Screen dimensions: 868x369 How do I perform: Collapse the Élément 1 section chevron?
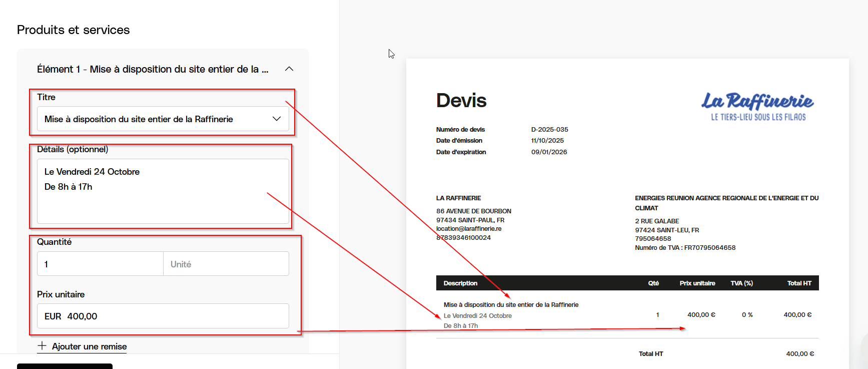point(289,69)
